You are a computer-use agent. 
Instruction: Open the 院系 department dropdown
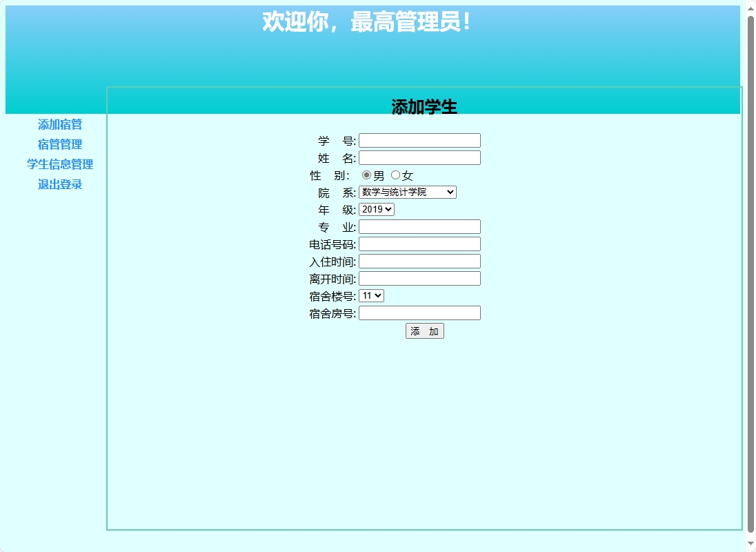pyautogui.click(x=407, y=192)
